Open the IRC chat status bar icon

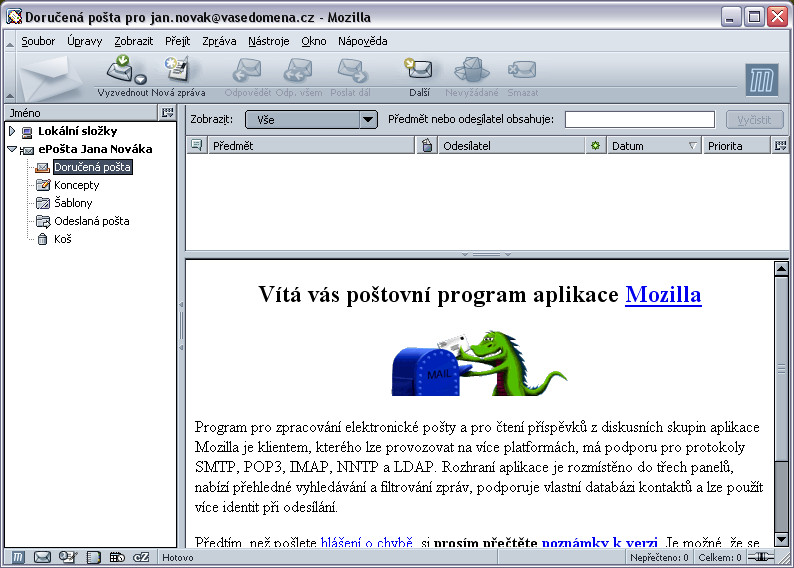click(x=117, y=557)
